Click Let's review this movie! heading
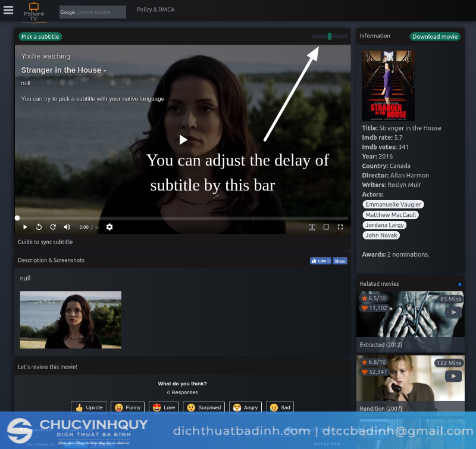Screen dimensions: 476x449 (x=48, y=367)
